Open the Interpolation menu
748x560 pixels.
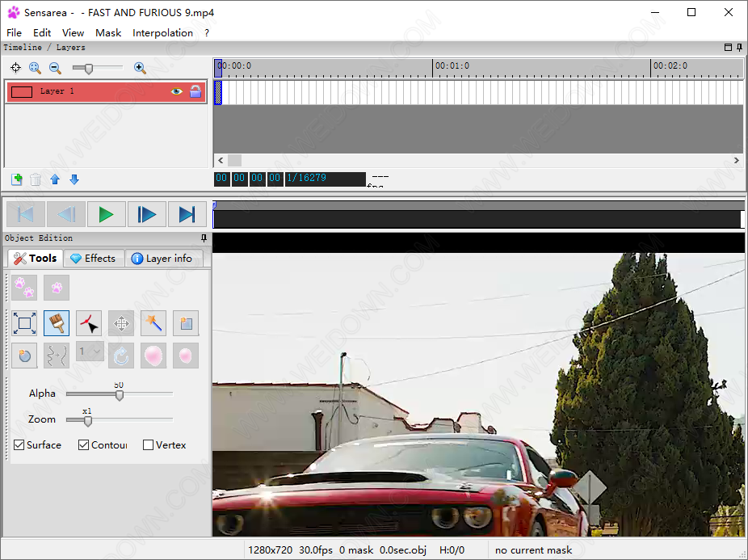[162, 33]
